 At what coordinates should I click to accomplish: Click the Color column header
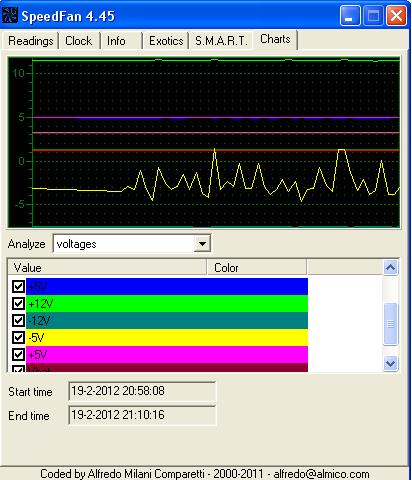[257, 268]
